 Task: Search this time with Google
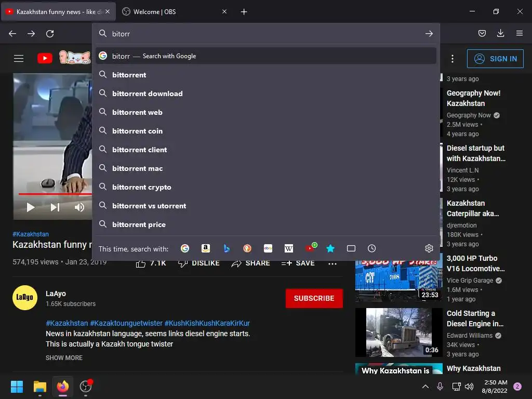point(185,248)
